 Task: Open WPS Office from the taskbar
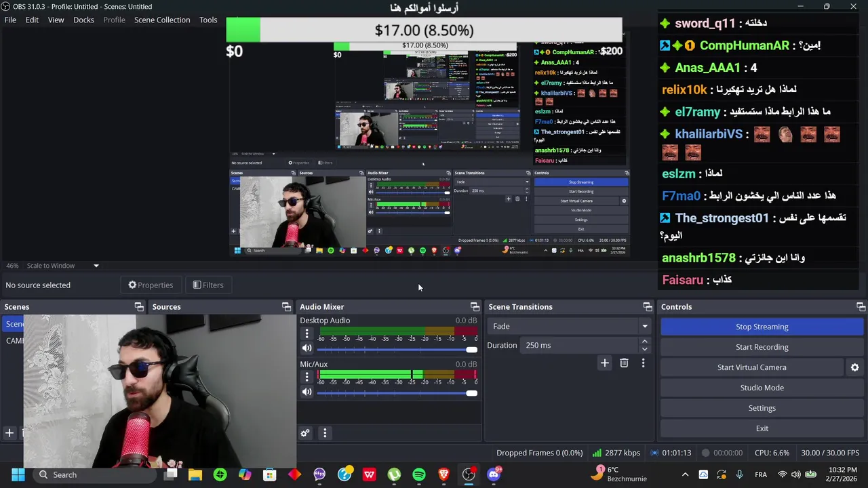(369, 474)
